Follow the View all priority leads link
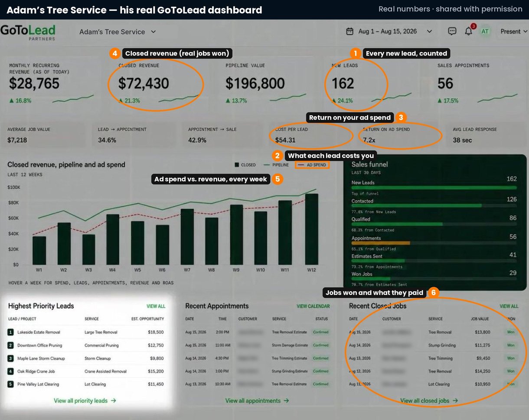Image resolution: width=529 pixels, height=420 pixels. click(85, 400)
